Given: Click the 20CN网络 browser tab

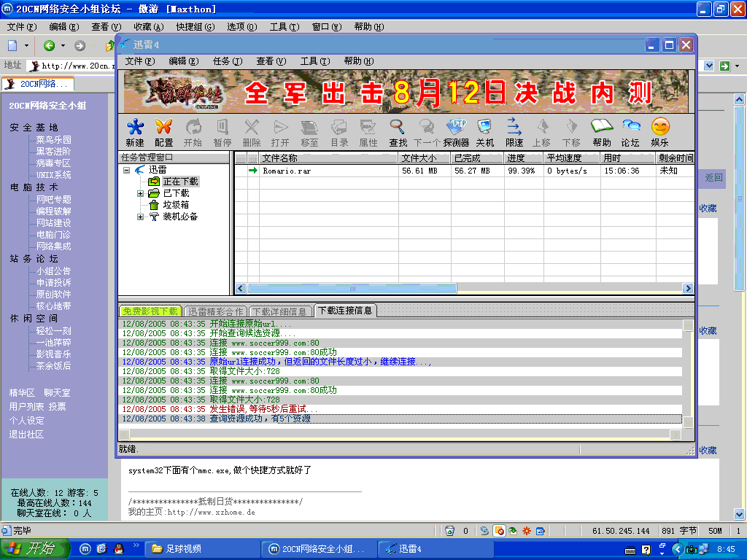Looking at the screenshot, I should (38, 84).
